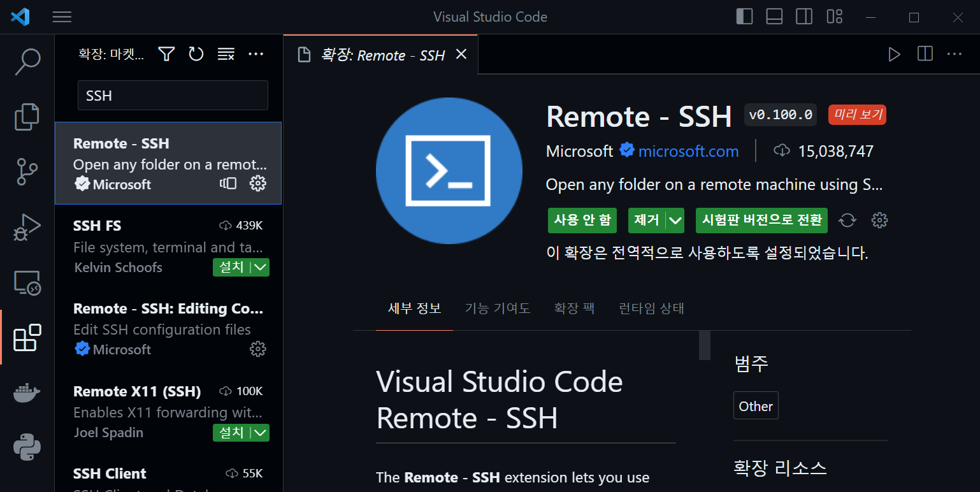980x492 pixels.
Task: Click the 확장 리소스 heading
Action: coord(780,468)
